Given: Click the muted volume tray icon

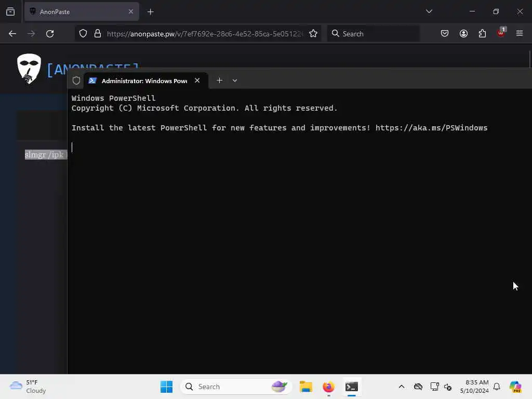Looking at the screenshot, I should tap(448, 387).
